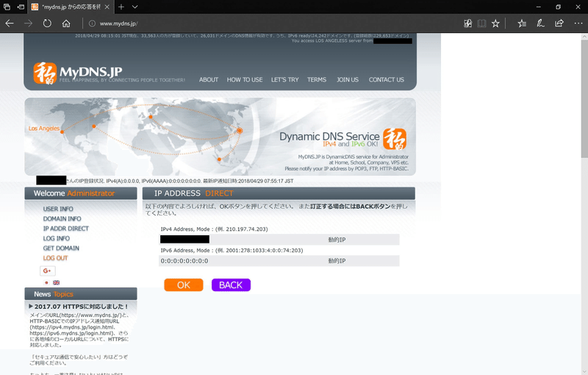Viewport: 588px width, 375px height.
Task: Share this page icon
Action: 559,24
